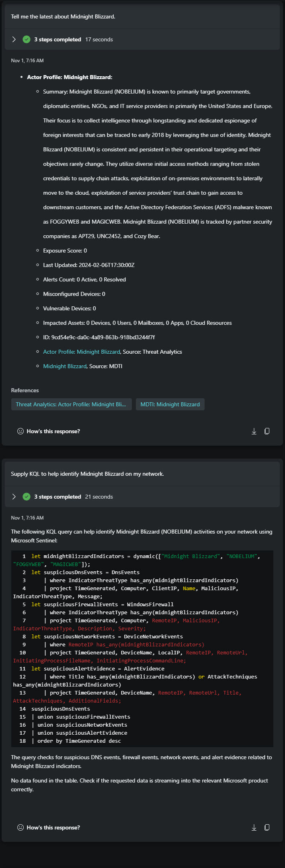The image size is (285, 868).
Task: Click 'No data found in the table' message
Action: tap(139, 785)
